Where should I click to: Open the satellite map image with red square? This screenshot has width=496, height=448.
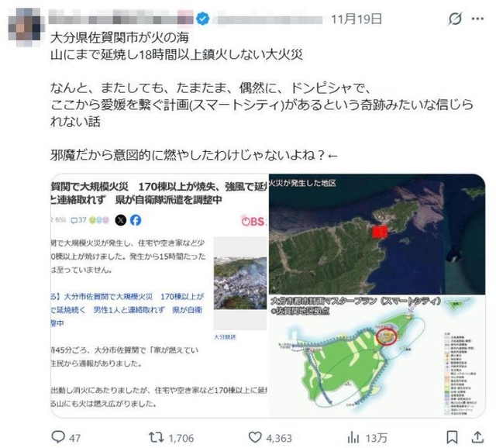[377, 234]
